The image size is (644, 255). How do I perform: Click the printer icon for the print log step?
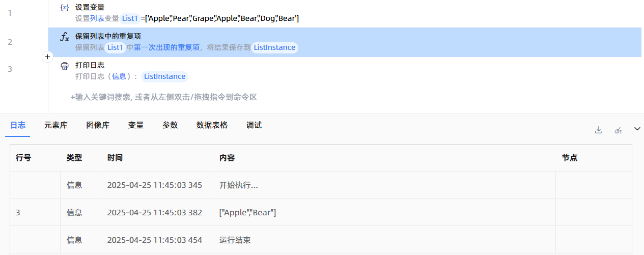65,66
